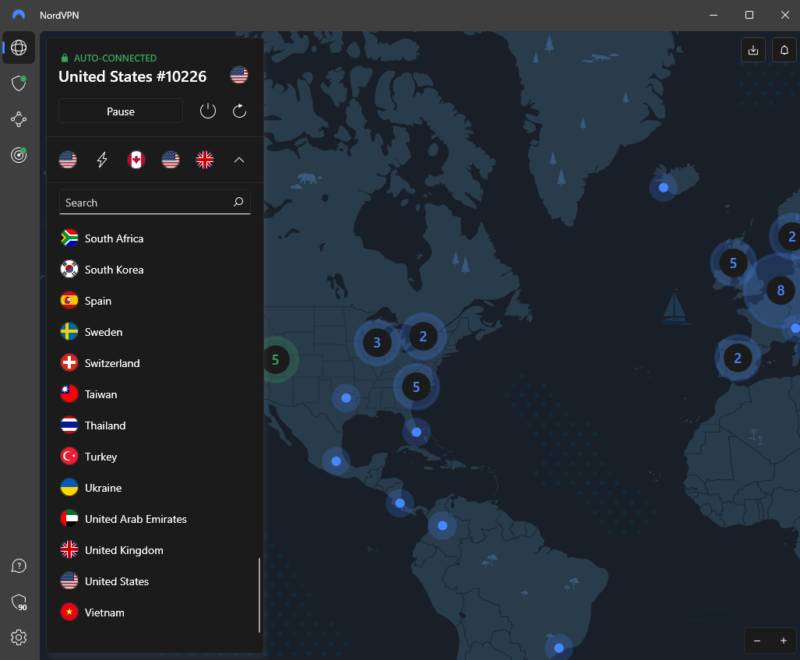Zoom in map with plus button
This screenshot has width=800, height=660.
pyautogui.click(x=784, y=641)
